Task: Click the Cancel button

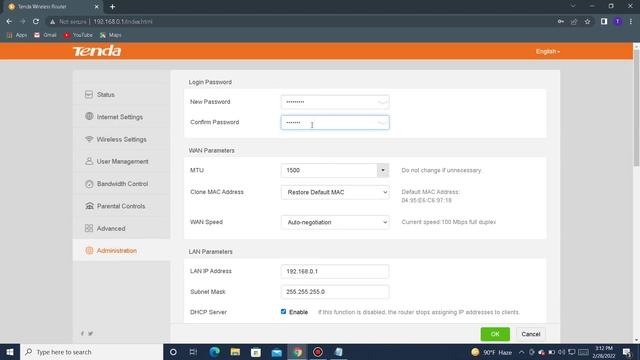Action: (531, 334)
